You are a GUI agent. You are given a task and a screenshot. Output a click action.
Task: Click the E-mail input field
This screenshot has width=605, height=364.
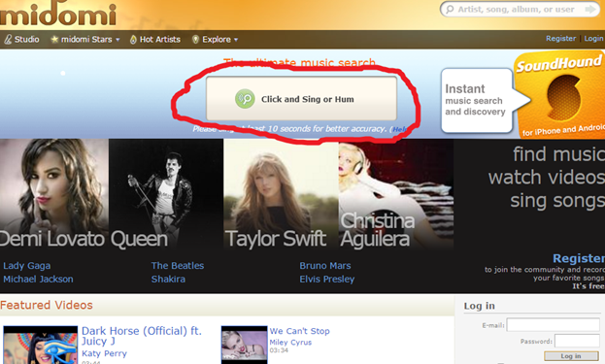point(554,324)
